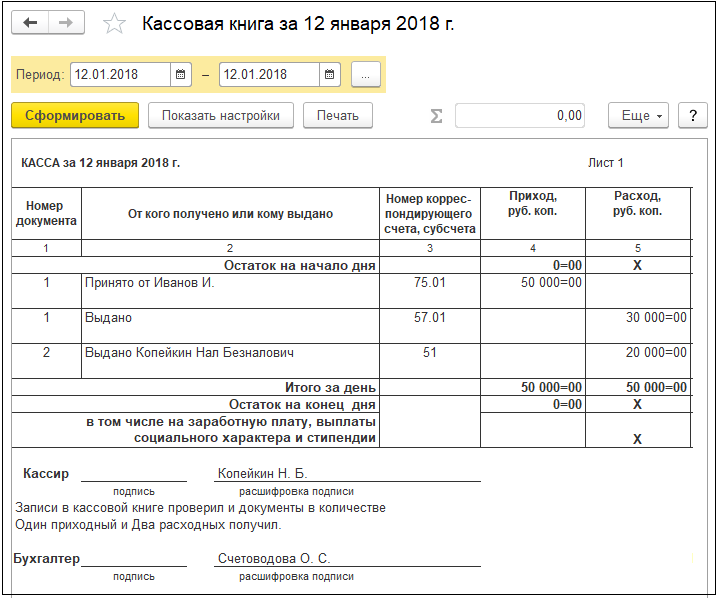Select the Лист 1 label
This screenshot has height=598, width=717.
click(x=605, y=163)
